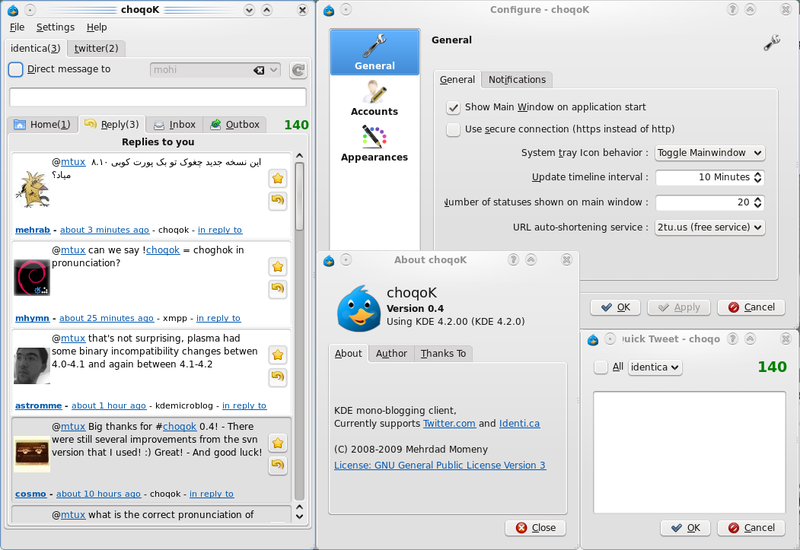Viewport: 800px width, 550px height.
Task: Open the File menu
Action: click(17, 27)
